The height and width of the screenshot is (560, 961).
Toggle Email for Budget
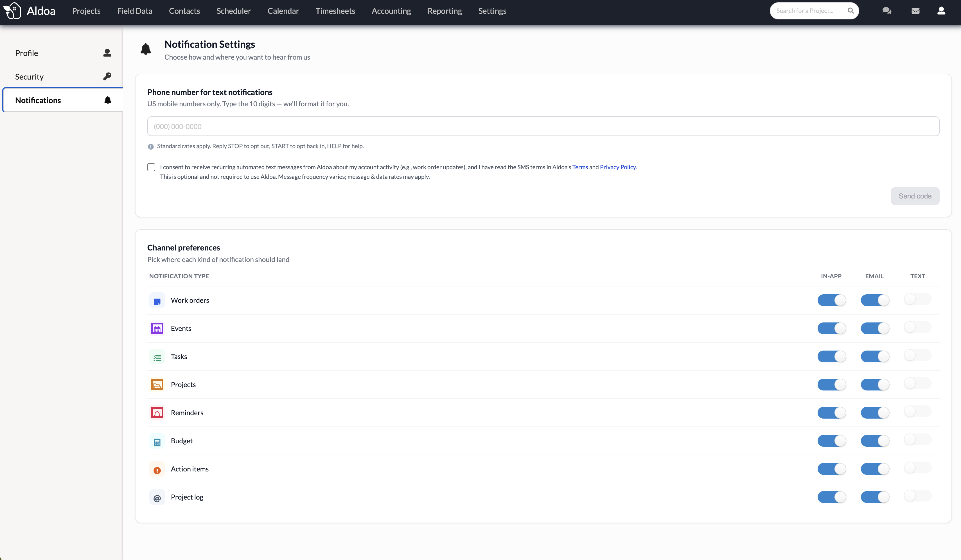[x=875, y=441]
